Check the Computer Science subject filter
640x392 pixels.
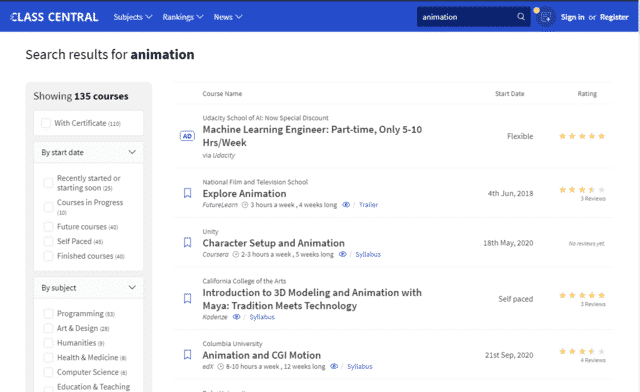tap(49, 372)
